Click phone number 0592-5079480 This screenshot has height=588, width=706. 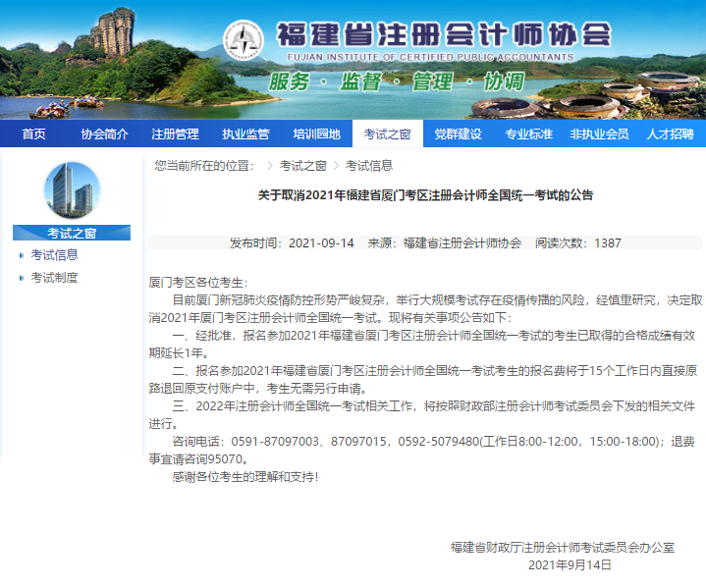tap(439, 441)
